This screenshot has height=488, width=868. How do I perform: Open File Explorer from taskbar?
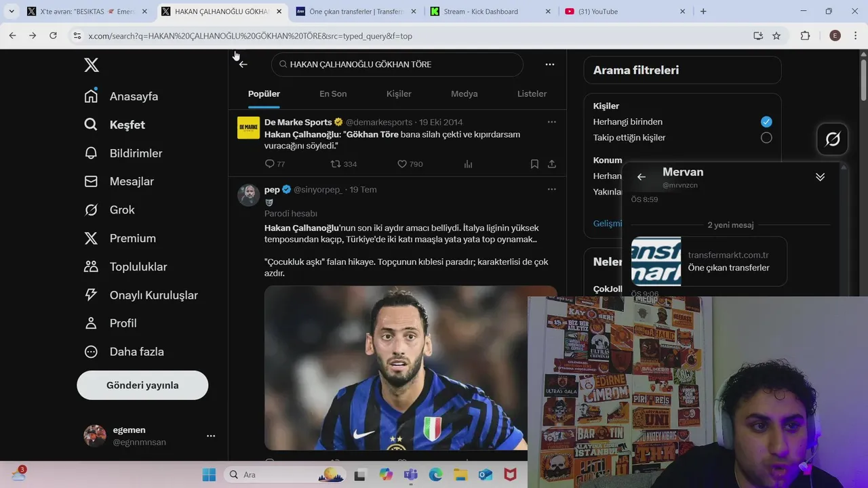click(460, 475)
